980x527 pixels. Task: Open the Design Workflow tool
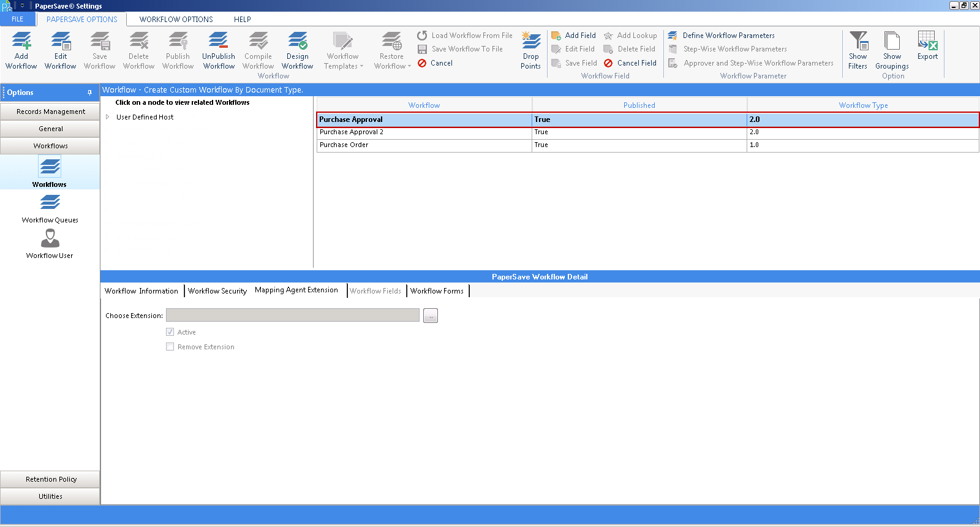298,50
